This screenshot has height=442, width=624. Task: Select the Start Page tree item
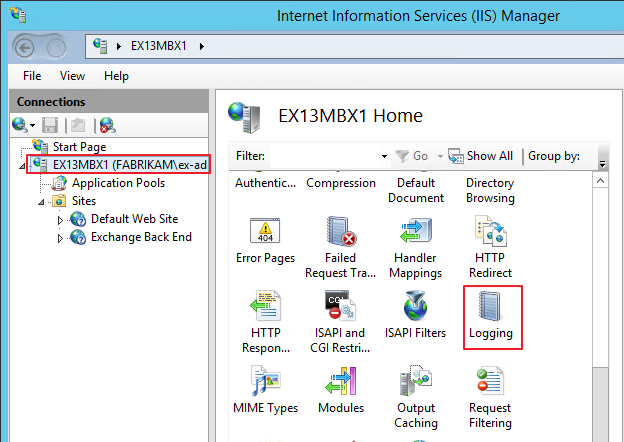point(79,147)
